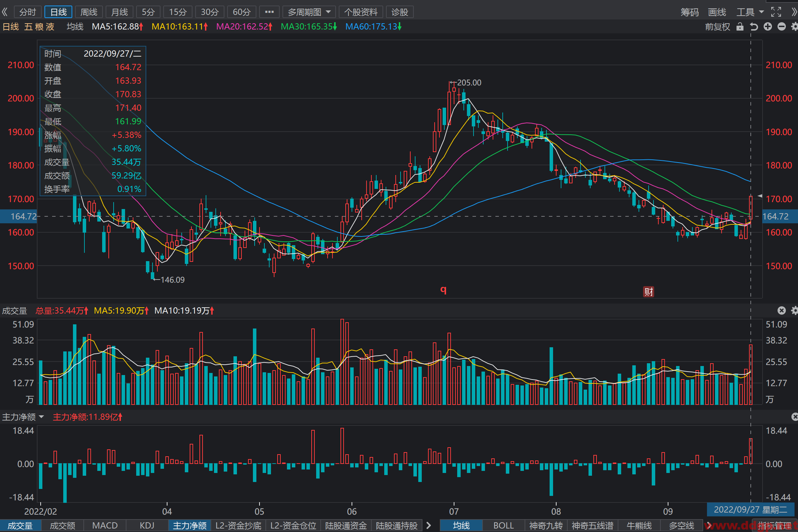This screenshot has height=532, width=798.
Task: Click the fullscreen expand arrows icon
Action: point(776,12)
